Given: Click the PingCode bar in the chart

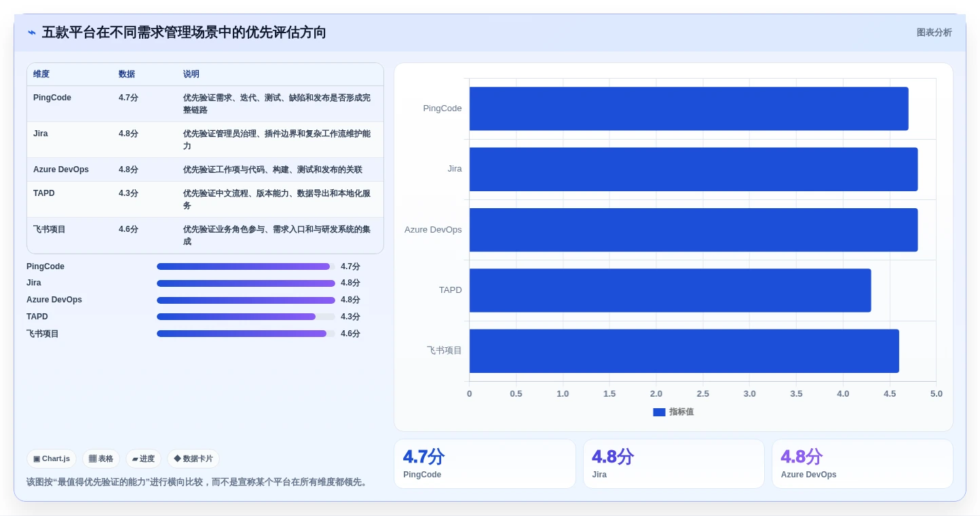Looking at the screenshot, I should point(689,108).
